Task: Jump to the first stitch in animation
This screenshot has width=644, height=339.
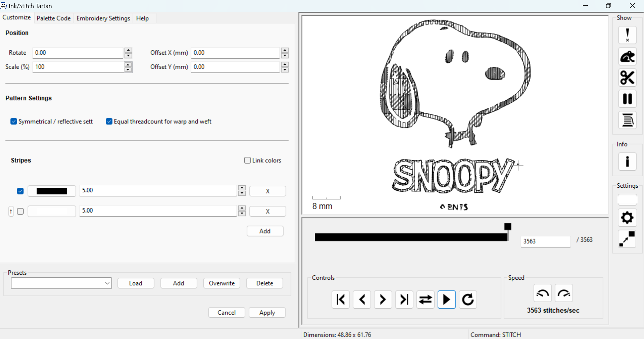Action: pyautogui.click(x=341, y=299)
